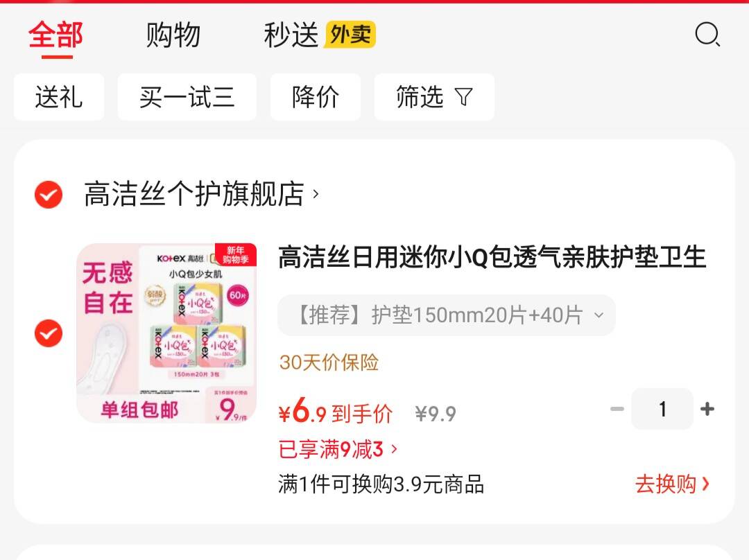Select the 送礼 filter chip
The width and height of the screenshot is (749, 560).
(59, 97)
